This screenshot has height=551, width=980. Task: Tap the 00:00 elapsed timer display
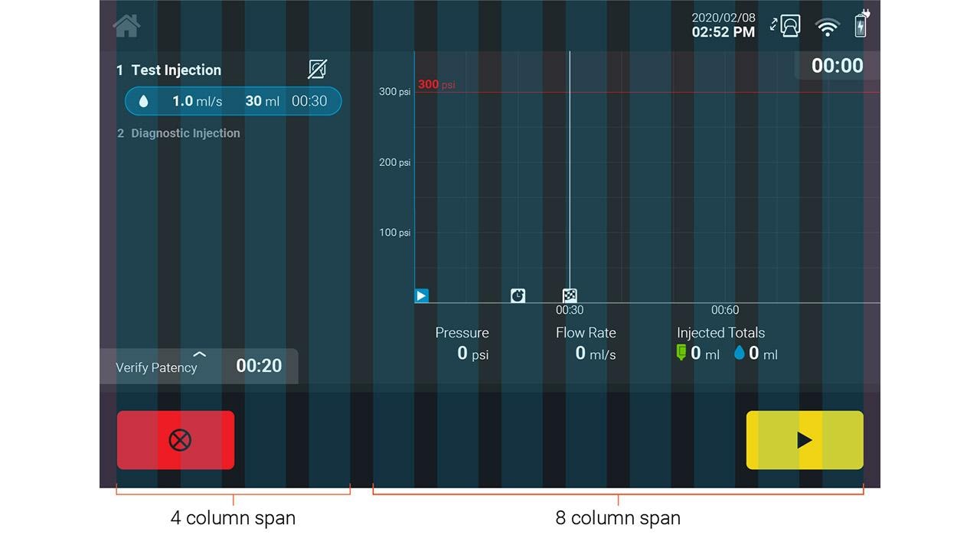point(837,66)
